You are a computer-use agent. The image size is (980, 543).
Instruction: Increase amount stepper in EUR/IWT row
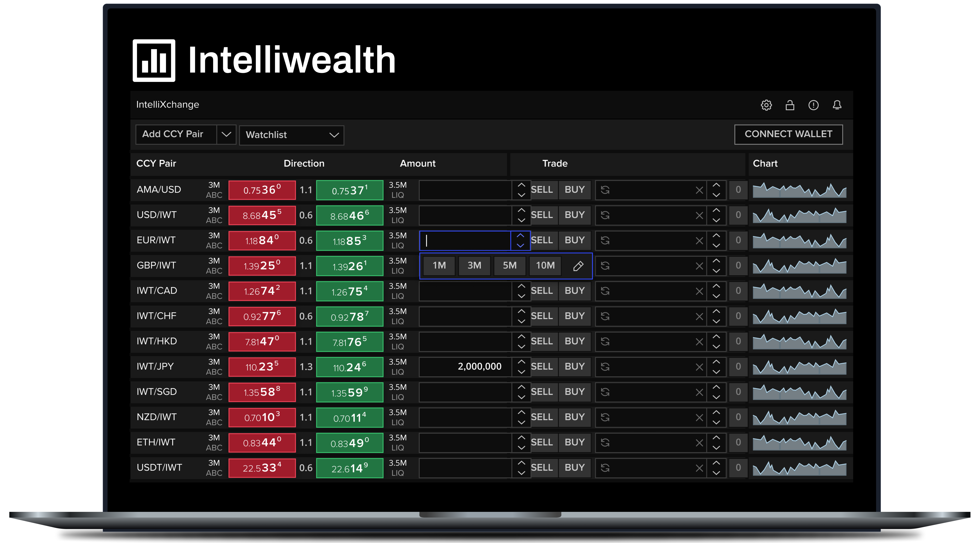pyautogui.click(x=521, y=236)
